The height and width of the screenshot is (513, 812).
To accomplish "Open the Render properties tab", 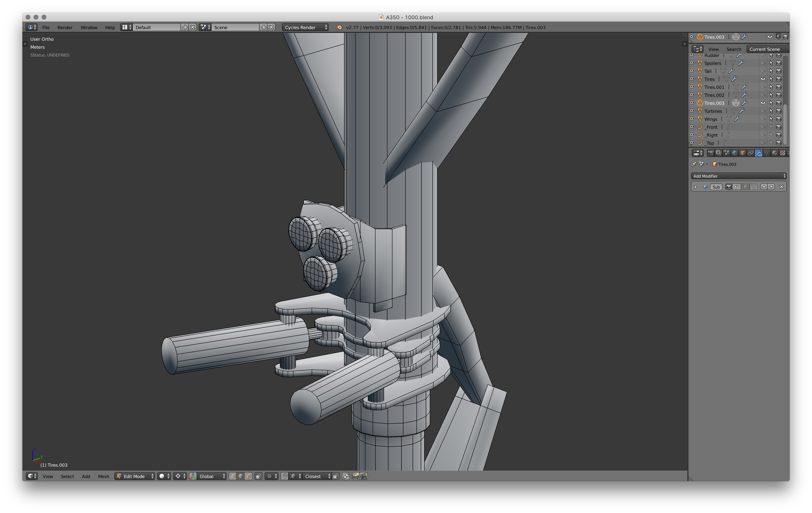I will [x=710, y=153].
